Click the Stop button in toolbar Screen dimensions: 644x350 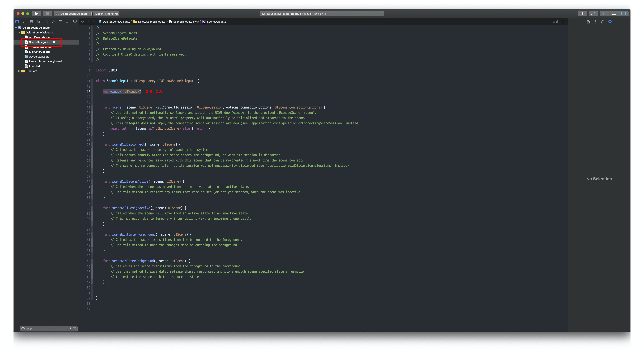[47, 14]
